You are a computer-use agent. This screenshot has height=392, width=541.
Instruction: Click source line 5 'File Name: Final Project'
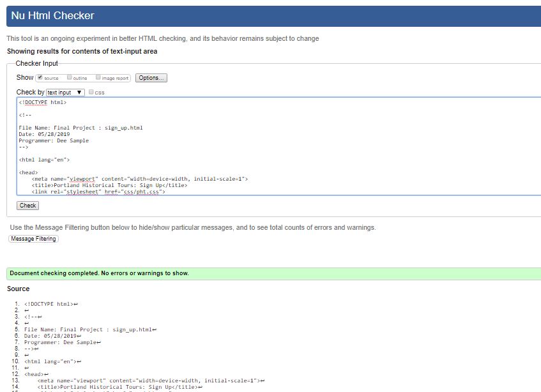[x=90, y=329]
